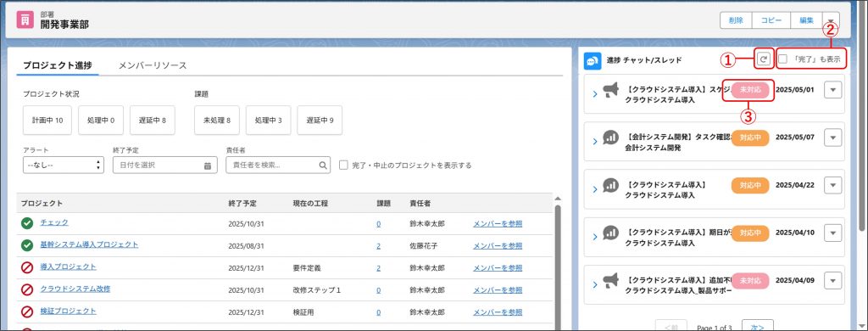
Task: Filter projects by 処理中 0
Action: [x=101, y=120]
